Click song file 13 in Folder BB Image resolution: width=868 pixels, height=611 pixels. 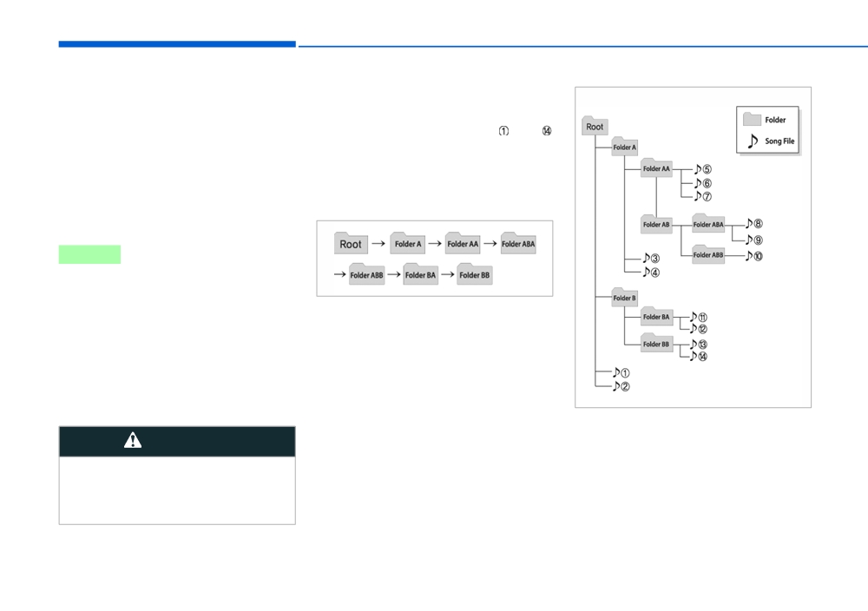tap(699, 345)
